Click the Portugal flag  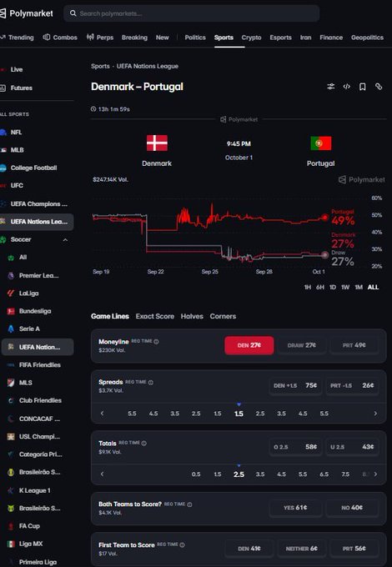click(321, 143)
